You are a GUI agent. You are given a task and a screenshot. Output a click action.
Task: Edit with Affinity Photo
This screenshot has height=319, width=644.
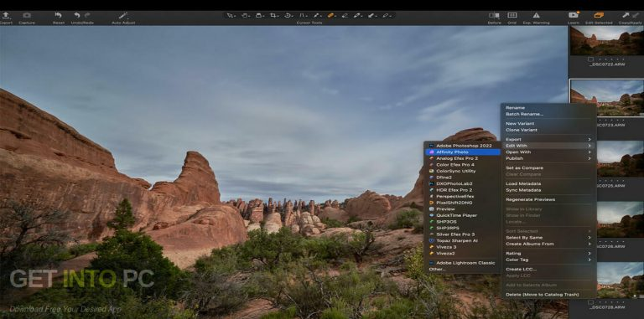[x=463, y=152]
